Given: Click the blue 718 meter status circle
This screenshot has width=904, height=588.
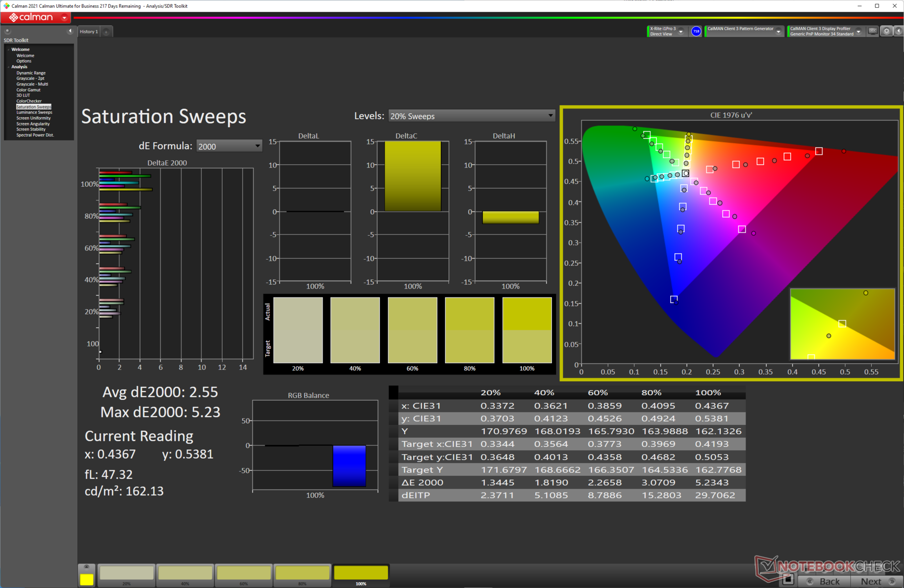Looking at the screenshot, I should [696, 31].
